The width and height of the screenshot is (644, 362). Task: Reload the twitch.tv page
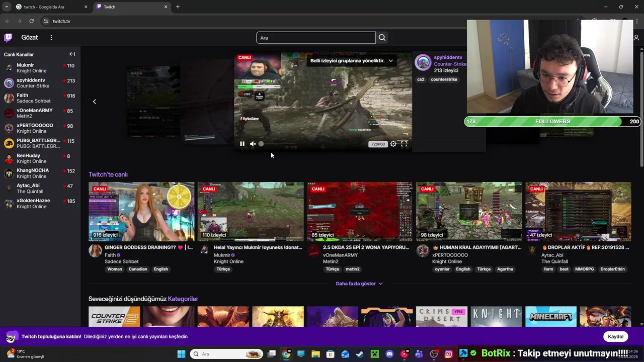tap(31, 21)
